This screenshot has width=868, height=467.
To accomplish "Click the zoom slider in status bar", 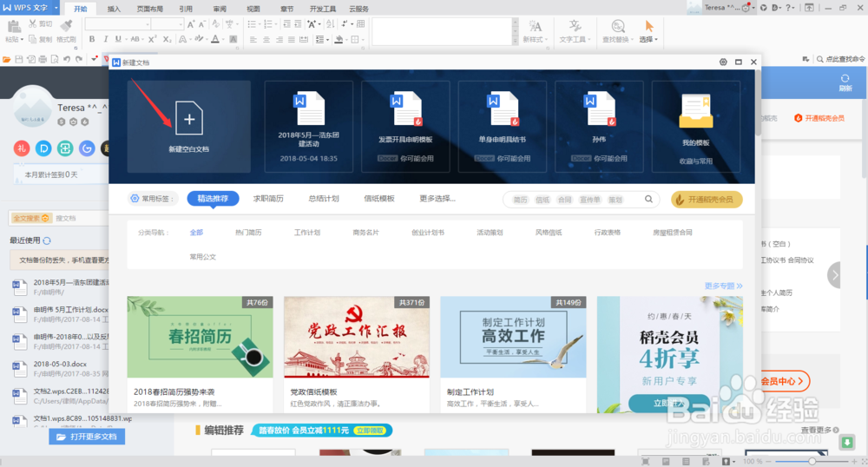I will tap(812, 461).
